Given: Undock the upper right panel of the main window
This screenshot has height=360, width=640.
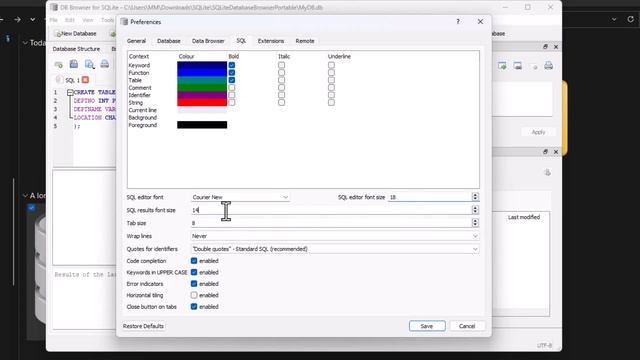Looking at the screenshot, I should click(x=545, y=47).
